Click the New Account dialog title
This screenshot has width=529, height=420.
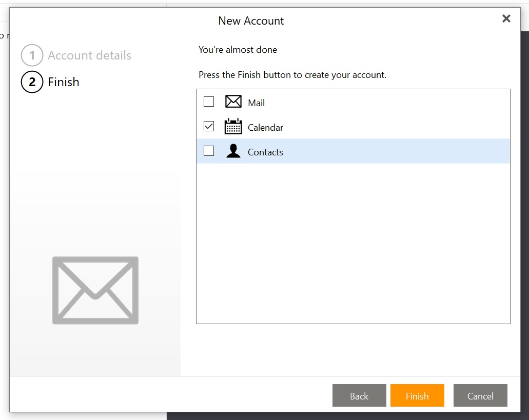[x=251, y=21]
